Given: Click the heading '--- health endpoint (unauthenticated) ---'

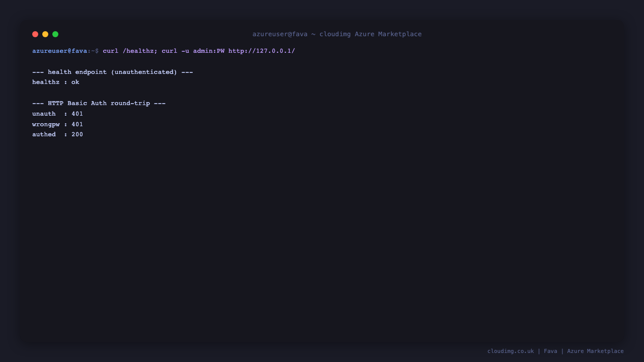Looking at the screenshot, I should point(113,72).
